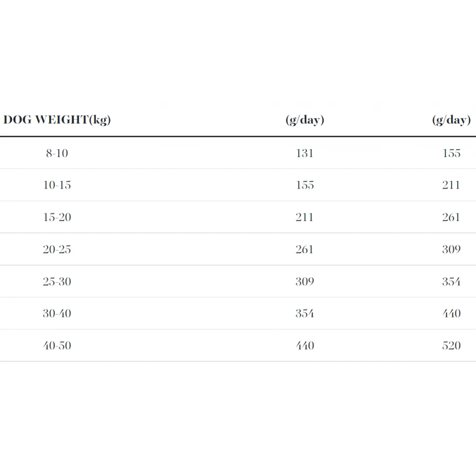Click 440 in the 40-50 row

click(x=305, y=346)
